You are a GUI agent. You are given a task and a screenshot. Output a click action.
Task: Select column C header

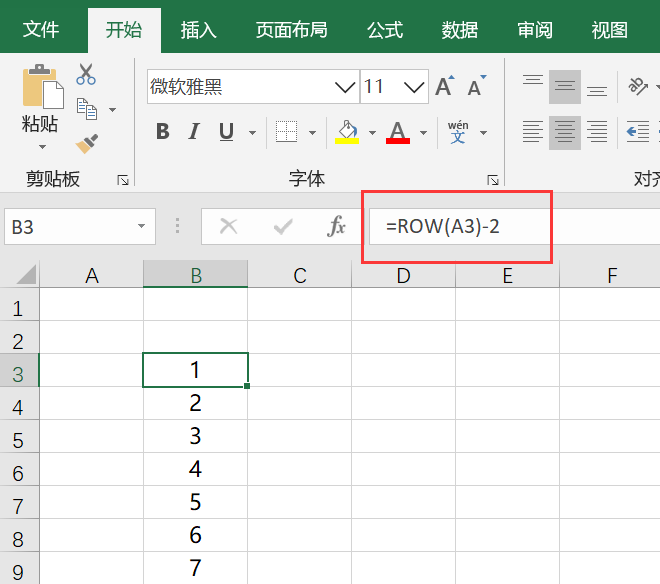[x=300, y=276]
